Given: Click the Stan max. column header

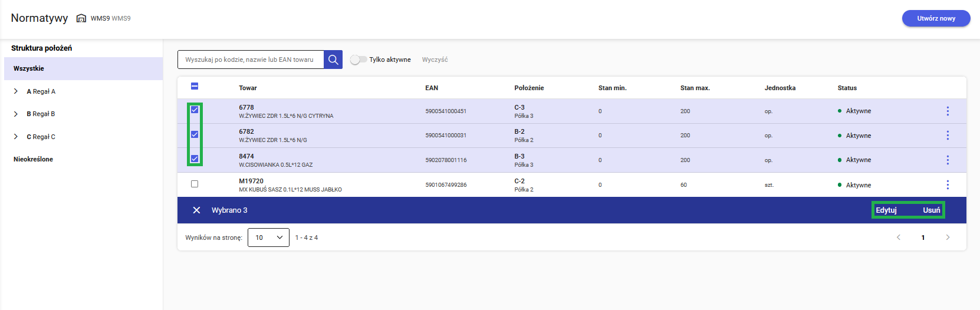Looking at the screenshot, I should 695,88.
